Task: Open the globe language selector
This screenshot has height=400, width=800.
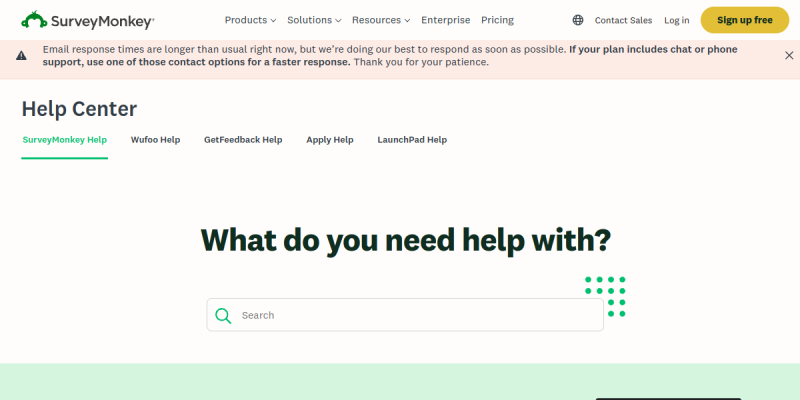Action: pos(578,20)
